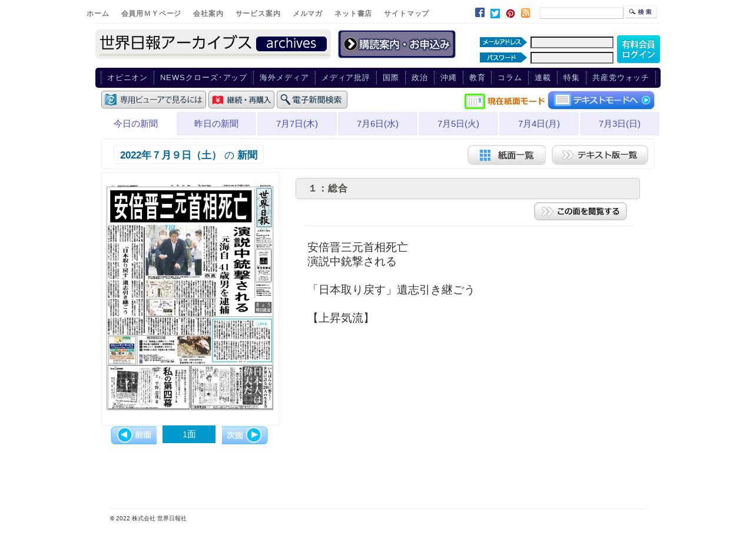Image resolution: width=756 pixels, height=538 pixels.
Task: Click the 世界日報アーカイブス archives logo
Action: coord(213,44)
